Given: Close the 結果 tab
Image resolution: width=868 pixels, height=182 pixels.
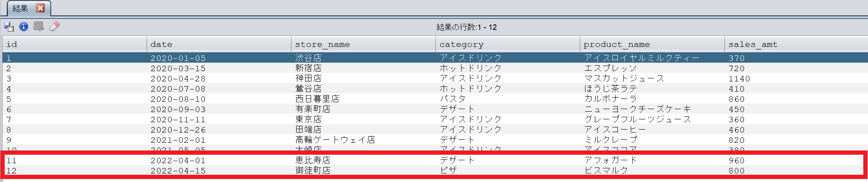Looking at the screenshot, I should 40,8.
